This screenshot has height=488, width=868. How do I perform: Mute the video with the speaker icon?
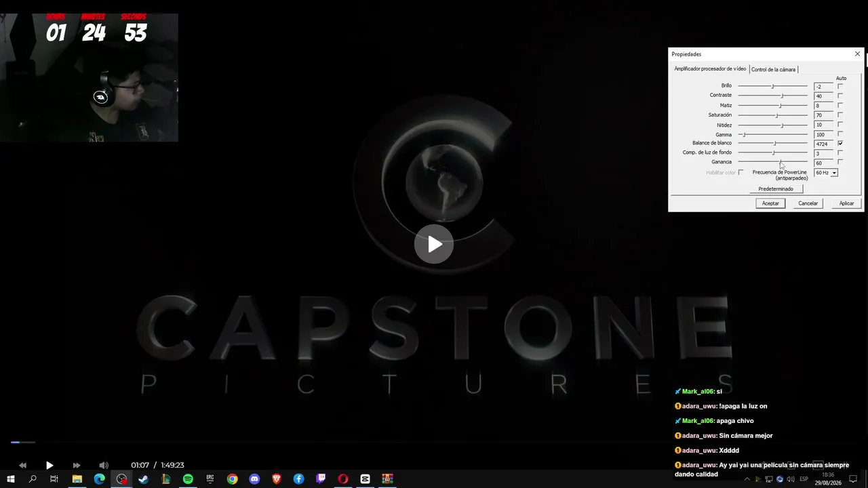[x=104, y=465]
